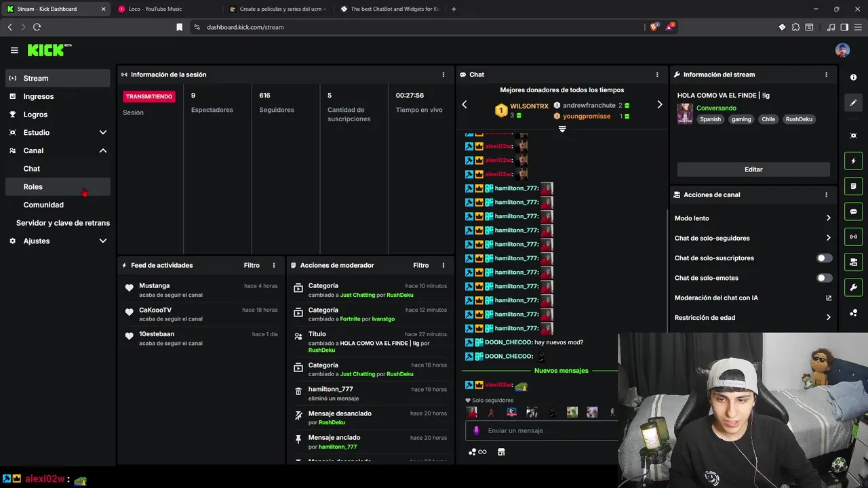Open Chat de solo-seguidores settings arrow
Image resolution: width=868 pixels, height=488 pixels.
point(828,238)
